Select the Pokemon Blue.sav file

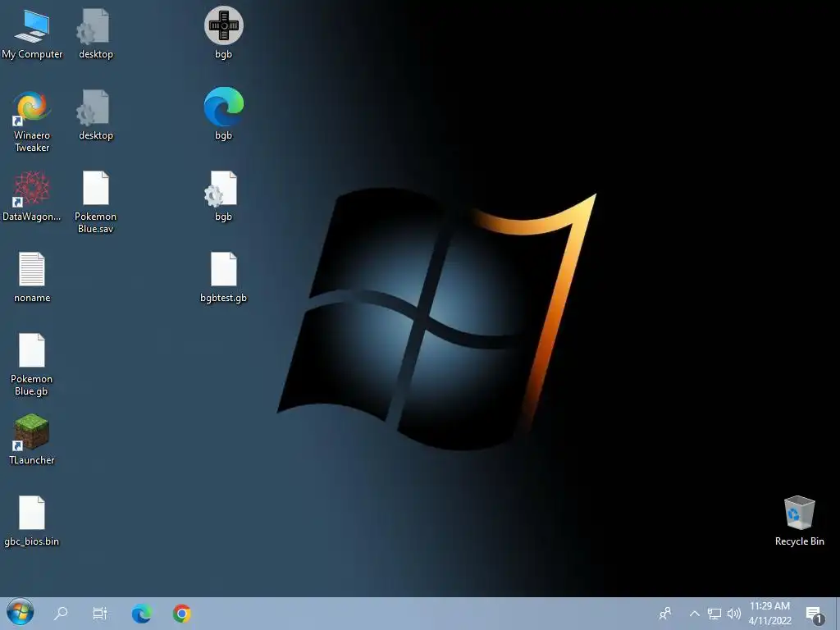(96, 202)
